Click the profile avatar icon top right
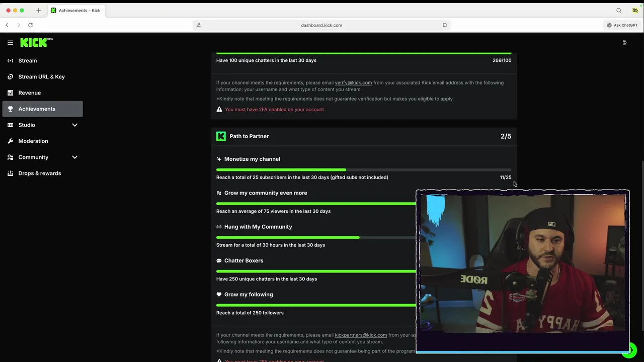 [624, 43]
